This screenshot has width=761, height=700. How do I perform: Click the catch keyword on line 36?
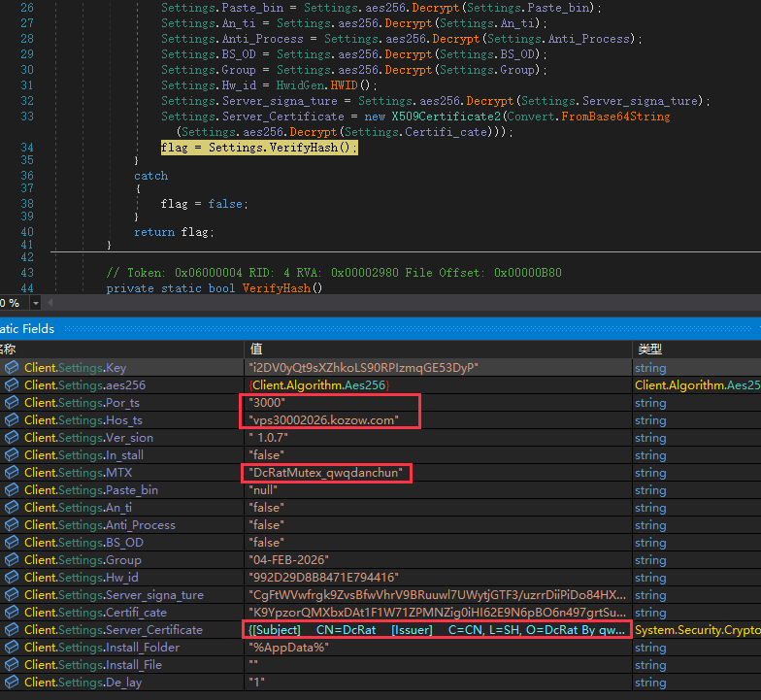tap(151, 176)
